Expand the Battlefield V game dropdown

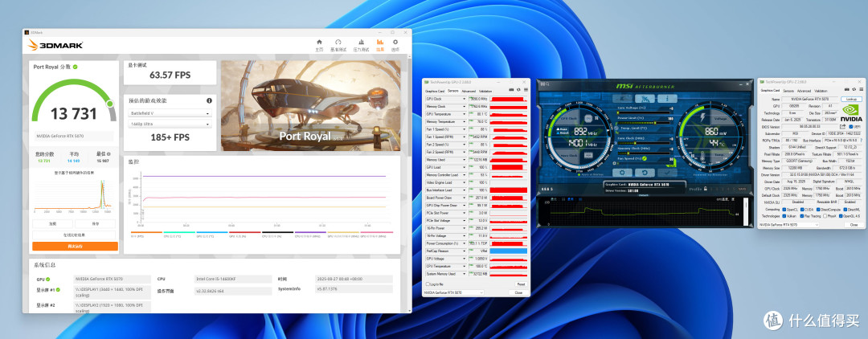pos(170,112)
